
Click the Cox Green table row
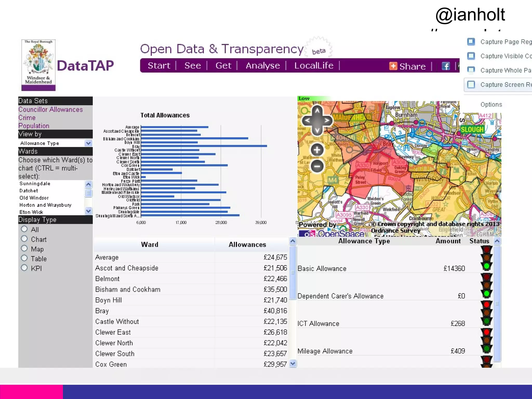click(191, 364)
